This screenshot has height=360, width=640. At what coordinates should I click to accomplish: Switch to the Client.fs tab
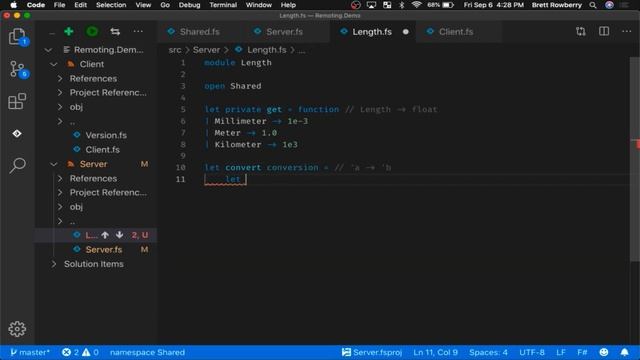456,32
